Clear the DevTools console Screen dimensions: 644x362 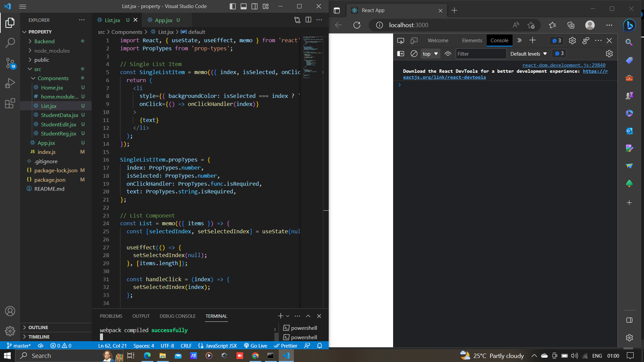coord(414,54)
